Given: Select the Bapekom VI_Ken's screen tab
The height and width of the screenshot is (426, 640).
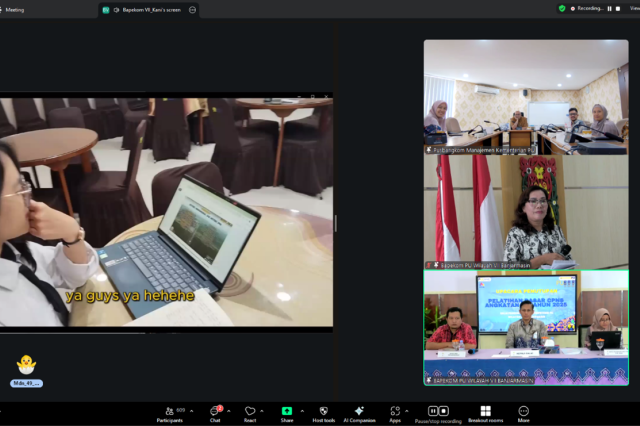Looking at the screenshot, I should 148,9.
